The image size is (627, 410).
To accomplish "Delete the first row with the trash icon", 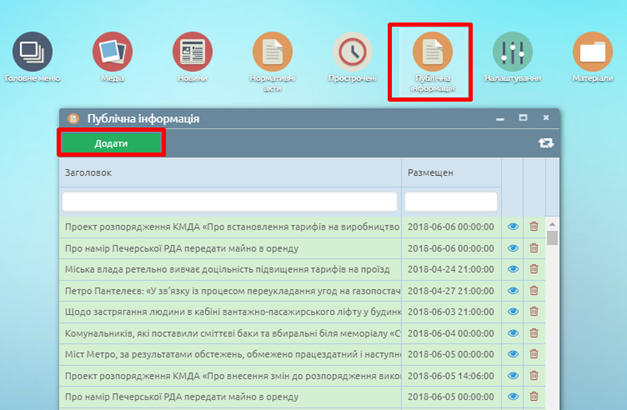I will coord(533,227).
